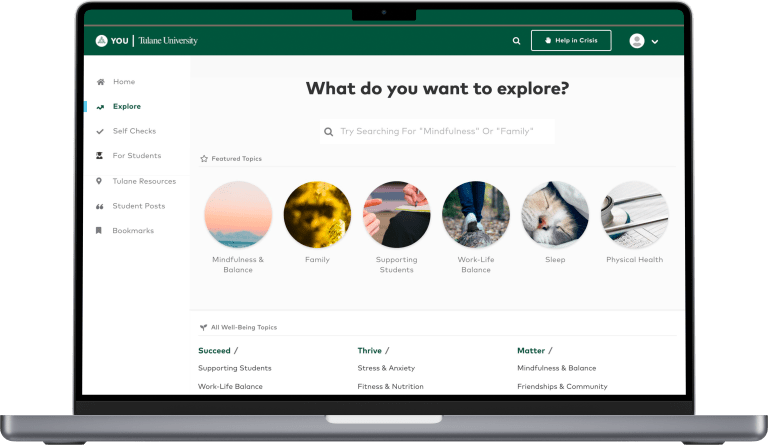Click Supporting Students link under Succeed
Viewport: 768px width, 445px height.
pos(235,368)
